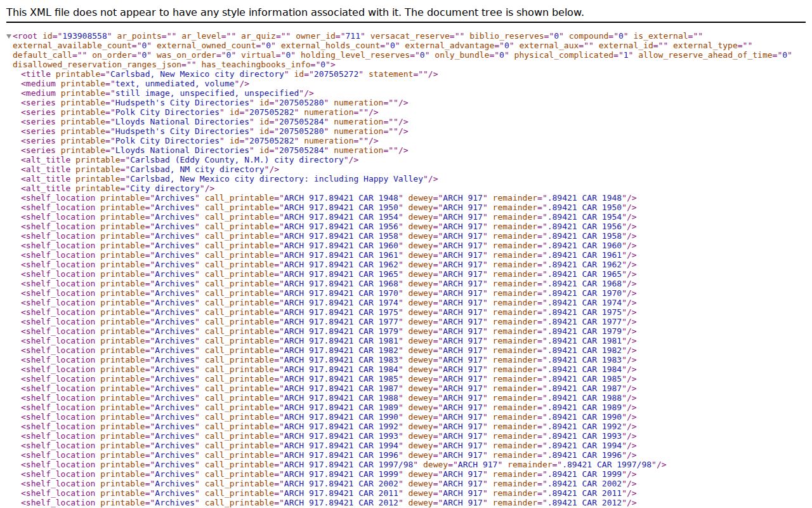Select shelf_location row for CAR 2002
812x508 pixels.
pyautogui.click(x=329, y=484)
